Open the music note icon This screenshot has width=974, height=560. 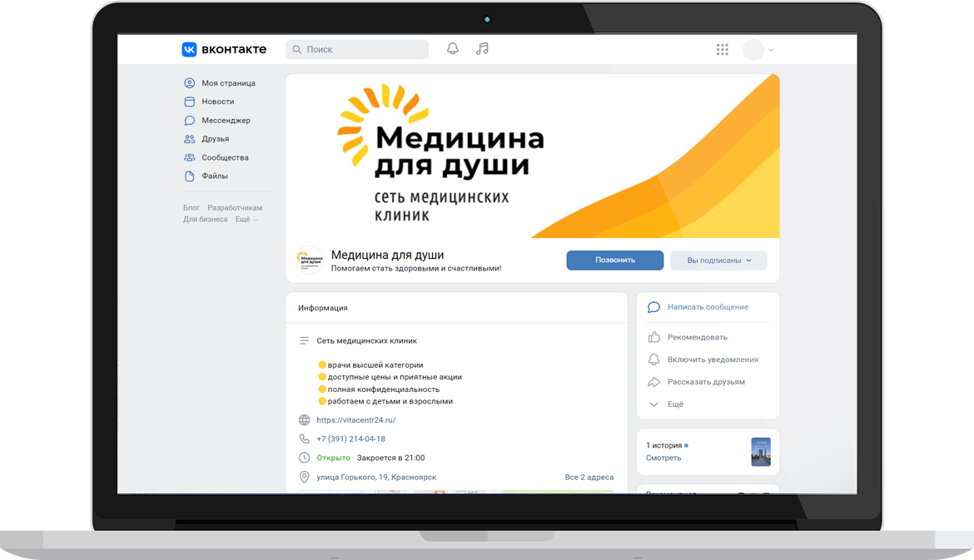pyautogui.click(x=482, y=48)
